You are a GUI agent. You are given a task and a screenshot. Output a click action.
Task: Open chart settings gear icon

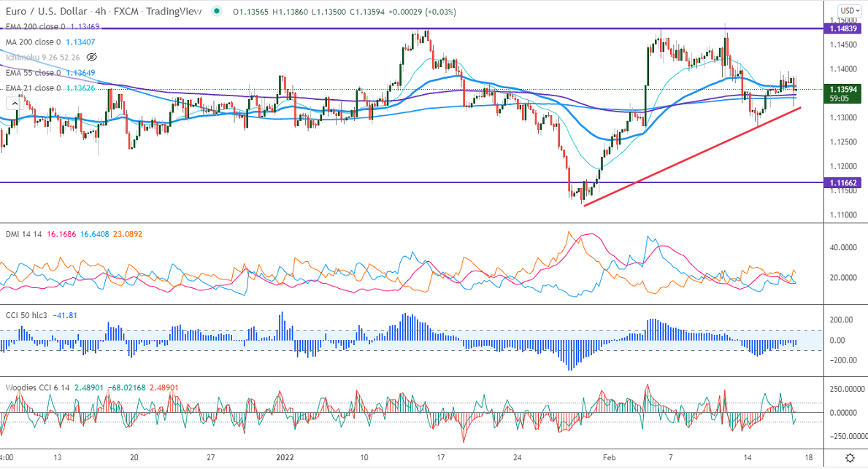(x=850, y=458)
